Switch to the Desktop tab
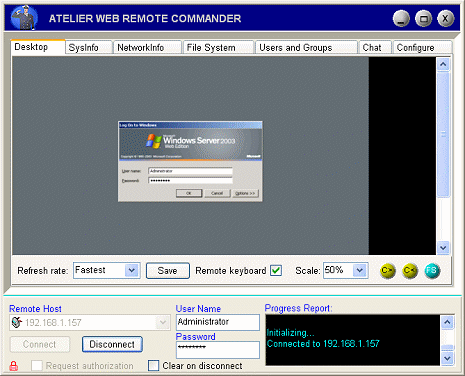Viewport: 465px width, 376px height. [38, 47]
